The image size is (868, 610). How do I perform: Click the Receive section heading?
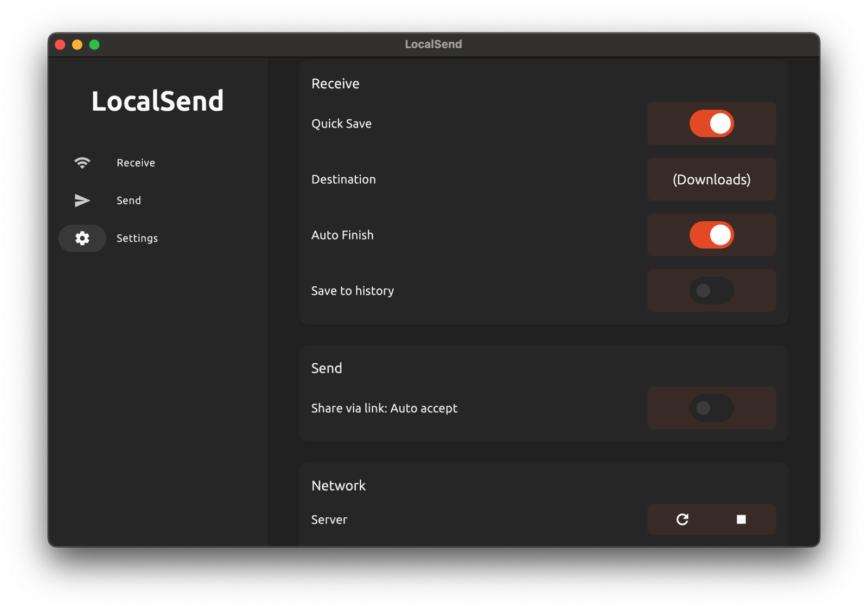(x=335, y=84)
